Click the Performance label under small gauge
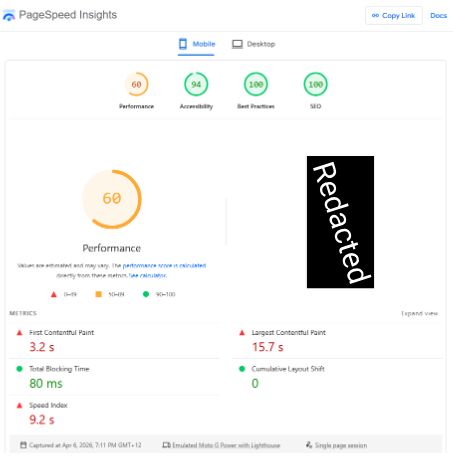Screen dimensions: 453x461 pyautogui.click(x=136, y=106)
